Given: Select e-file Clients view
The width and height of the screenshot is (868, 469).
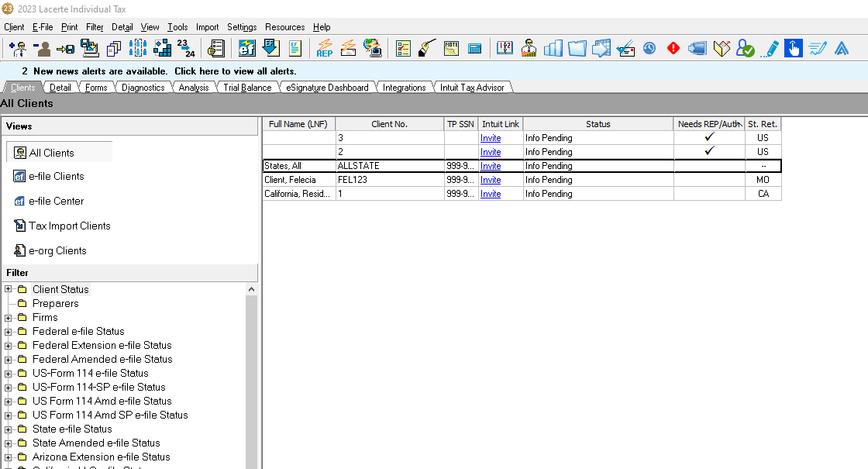Looking at the screenshot, I should [x=56, y=177].
